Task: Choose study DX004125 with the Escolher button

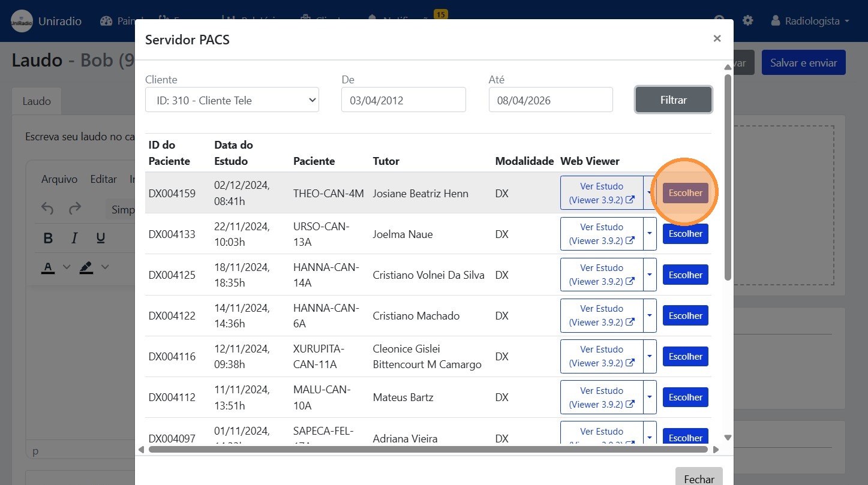Action: pos(685,275)
